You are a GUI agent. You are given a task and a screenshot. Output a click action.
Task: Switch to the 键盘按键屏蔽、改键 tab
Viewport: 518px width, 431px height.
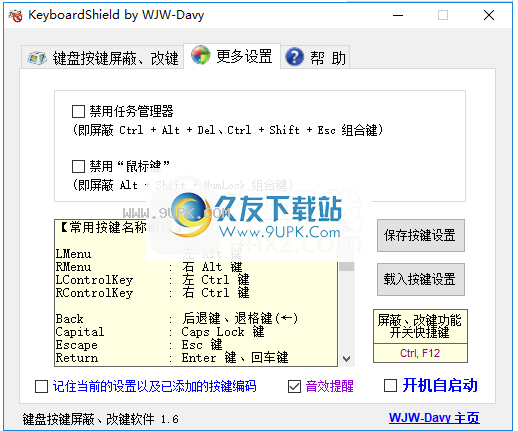[103, 58]
